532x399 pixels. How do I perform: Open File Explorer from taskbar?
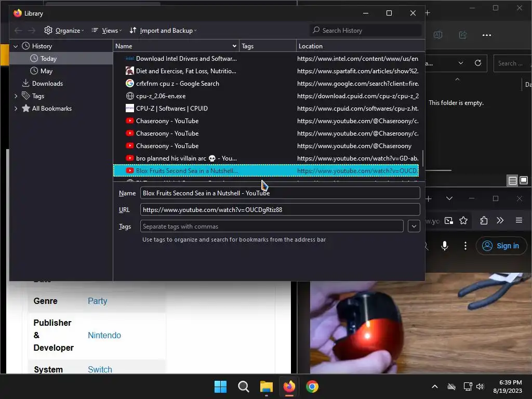267,387
